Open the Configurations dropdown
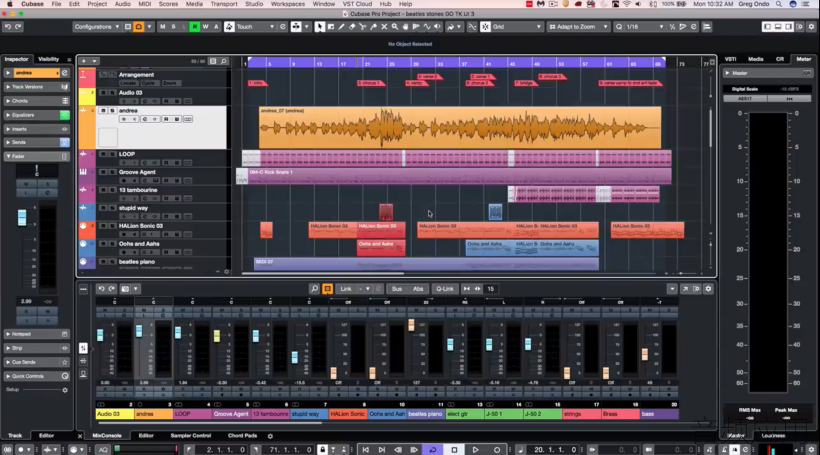The width and height of the screenshot is (820, 455). coord(96,27)
